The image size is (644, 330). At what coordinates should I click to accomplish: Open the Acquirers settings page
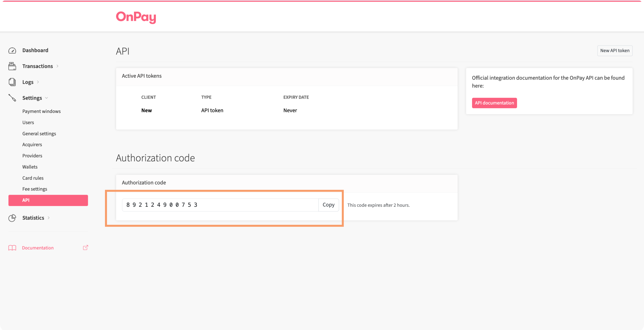pos(32,144)
